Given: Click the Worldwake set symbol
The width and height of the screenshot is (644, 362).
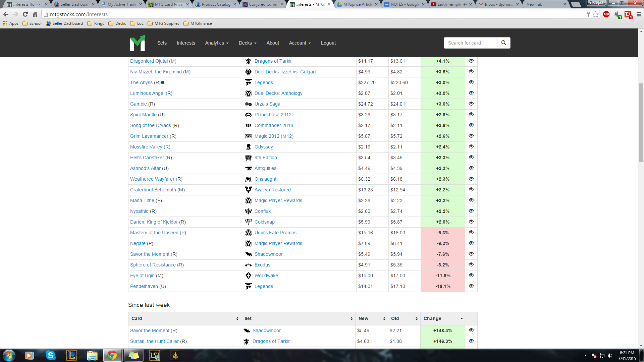Looking at the screenshot, I should coord(248,276).
